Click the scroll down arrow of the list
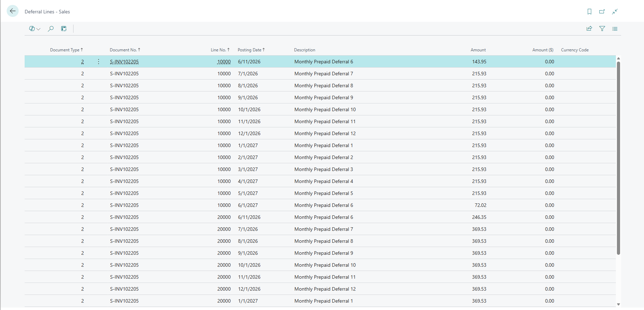The width and height of the screenshot is (644, 310). click(618, 304)
